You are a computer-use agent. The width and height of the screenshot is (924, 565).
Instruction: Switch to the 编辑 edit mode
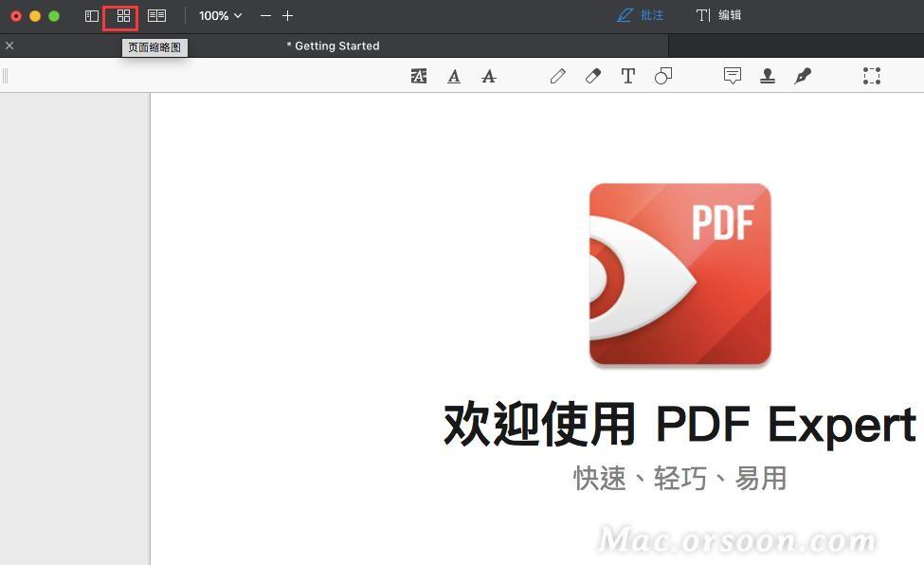[718, 15]
